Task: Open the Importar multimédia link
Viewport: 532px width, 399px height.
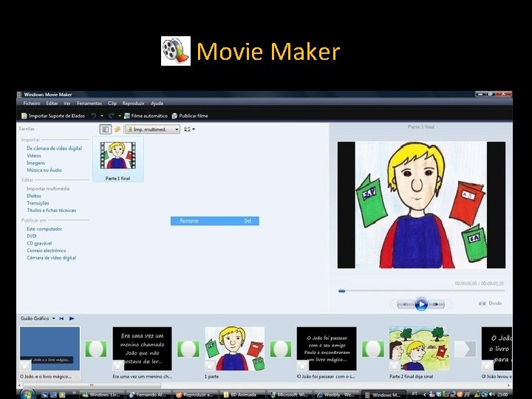Action: click(48, 188)
